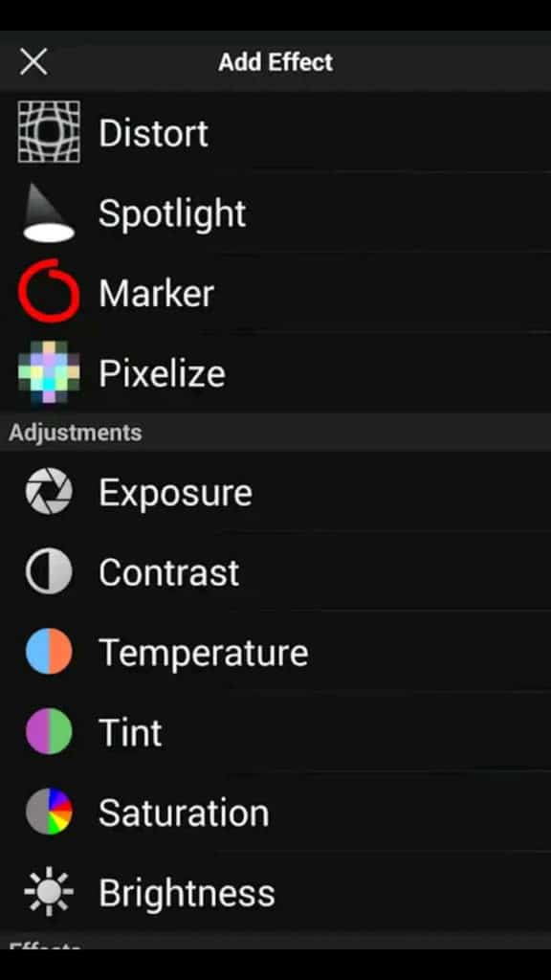Viewport: 551px width, 980px height.
Task: Apply the Marker effect
Action: 275,292
